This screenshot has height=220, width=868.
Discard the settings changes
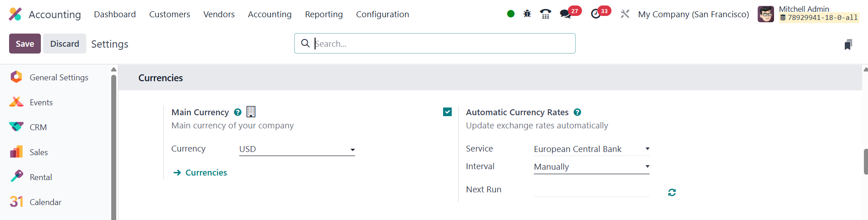pyautogui.click(x=64, y=44)
